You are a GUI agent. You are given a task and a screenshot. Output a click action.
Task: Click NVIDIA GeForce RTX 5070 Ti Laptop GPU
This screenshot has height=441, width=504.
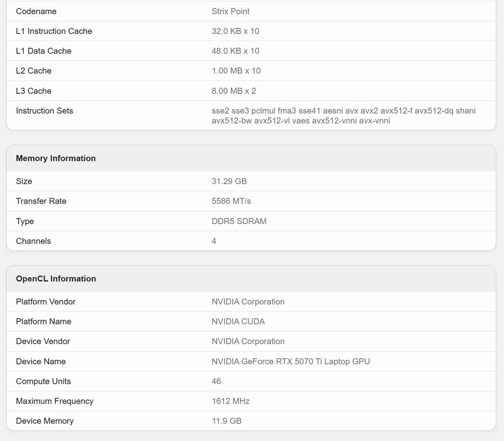tap(291, 361)
